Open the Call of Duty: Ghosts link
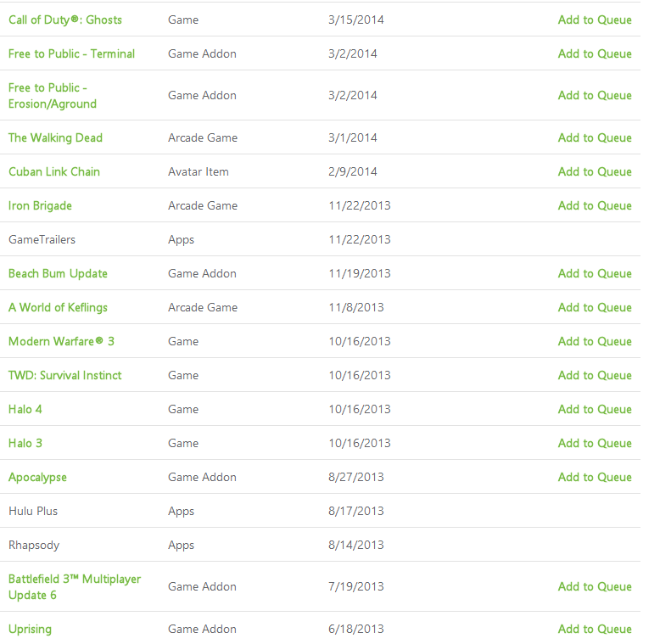 (65, 20)
